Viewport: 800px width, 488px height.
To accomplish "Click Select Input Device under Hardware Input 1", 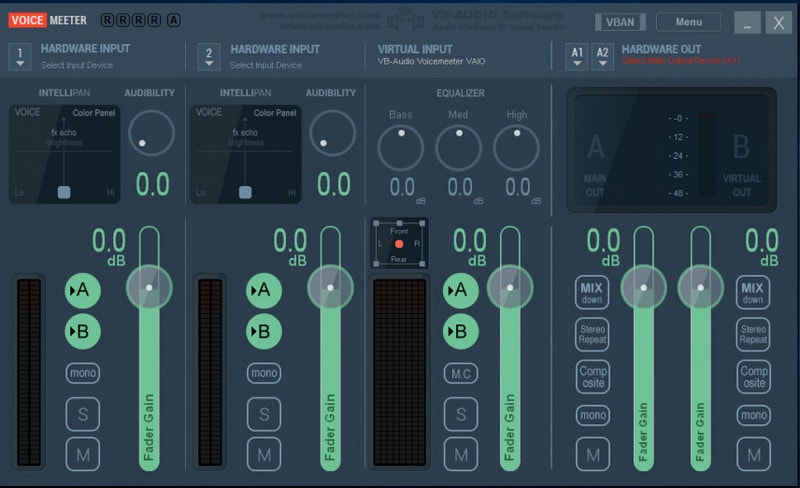I will [77, 65].
